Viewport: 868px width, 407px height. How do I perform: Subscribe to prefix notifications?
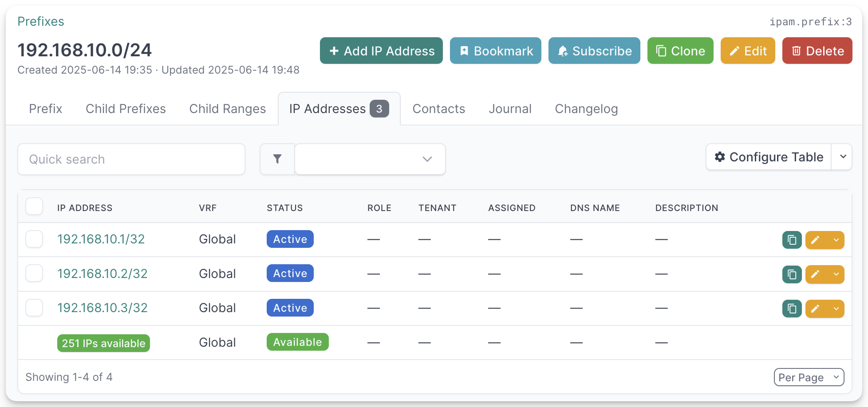pos(594,51)
